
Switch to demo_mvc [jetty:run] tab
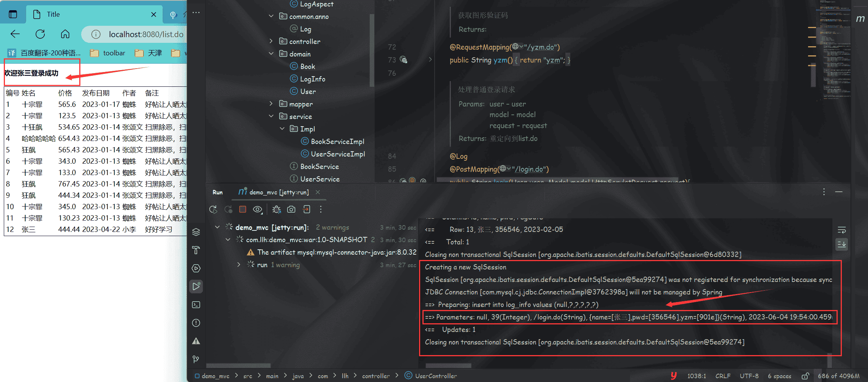click(x=279, y=193)
